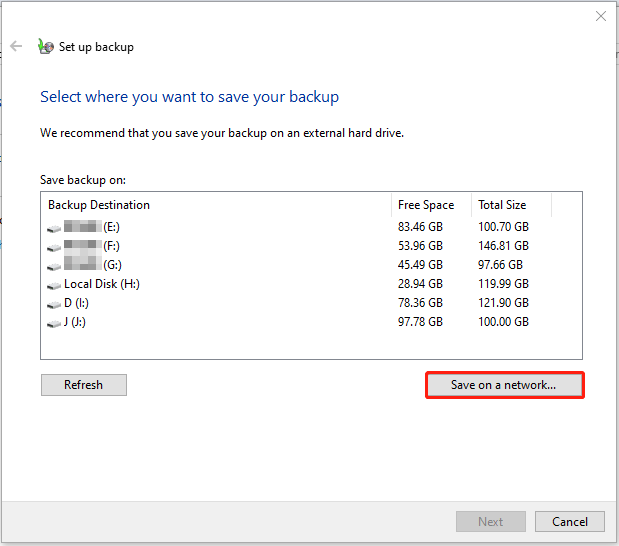This screenshot has width=619, height=546.
Task: Click the Set up backup wizard icon
Action: 46,47
